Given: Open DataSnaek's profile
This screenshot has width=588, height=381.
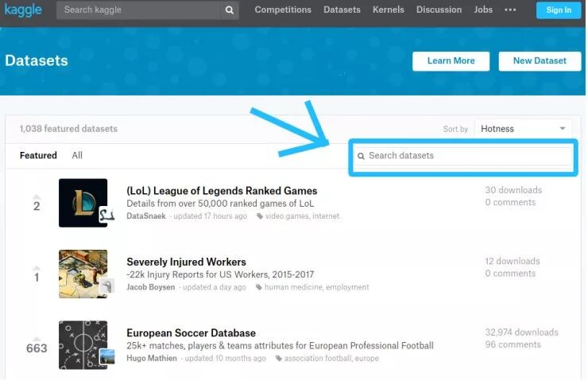Looking at the screenshot, I should click(146, 216).
